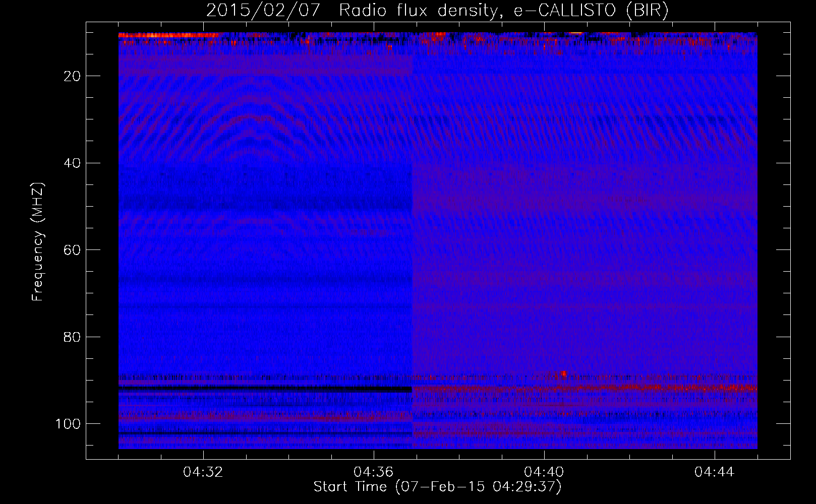Click the '04:44' time tick label

coord(715,472)
